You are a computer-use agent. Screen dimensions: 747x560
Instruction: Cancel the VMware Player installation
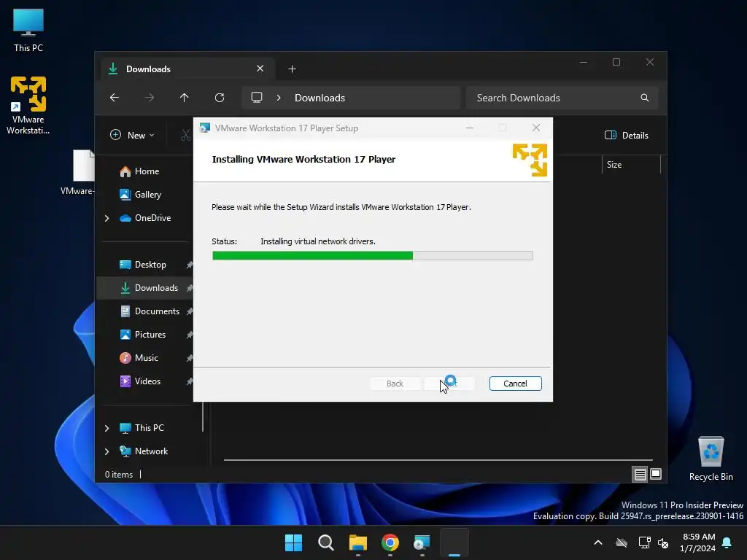pos(515,384)
